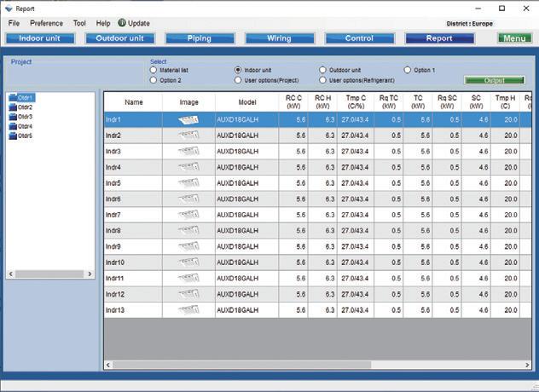Click 27.0/43.4 value in Indr10 row

(355, 262)
